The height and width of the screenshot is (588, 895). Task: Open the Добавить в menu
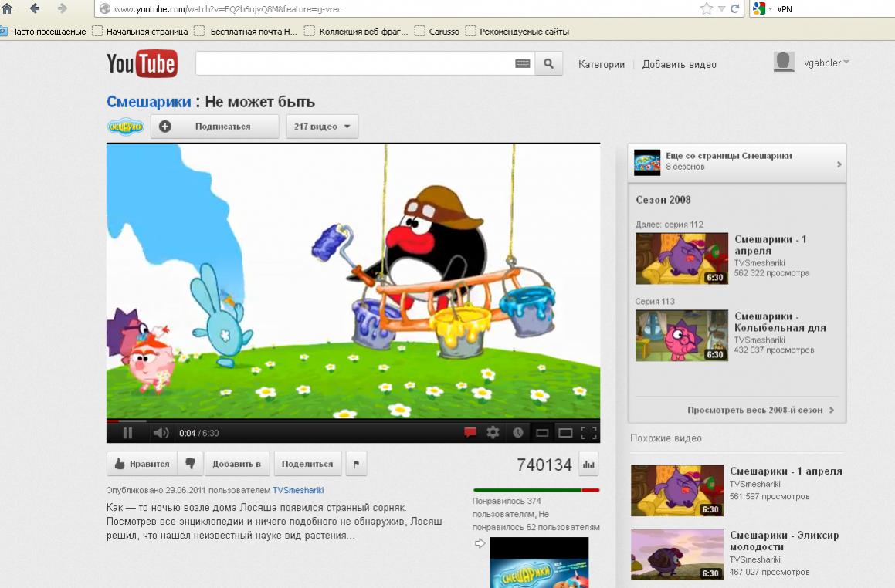[237, 464]
